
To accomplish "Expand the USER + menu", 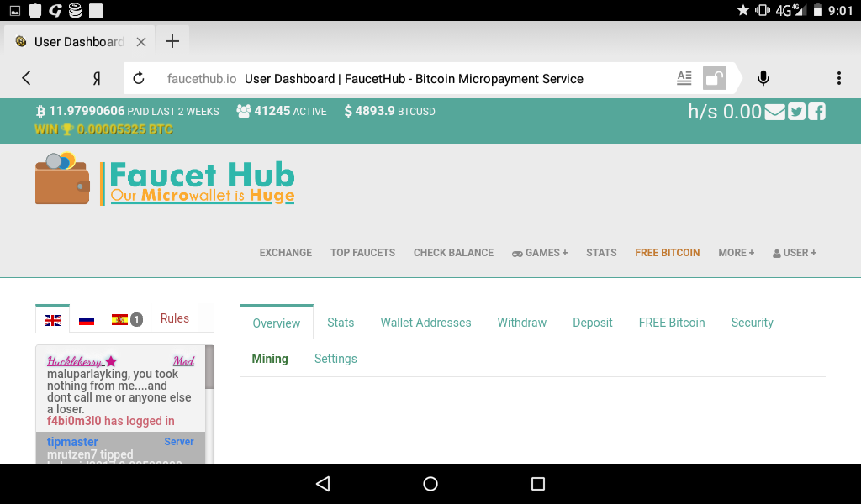I will point(795,253).
